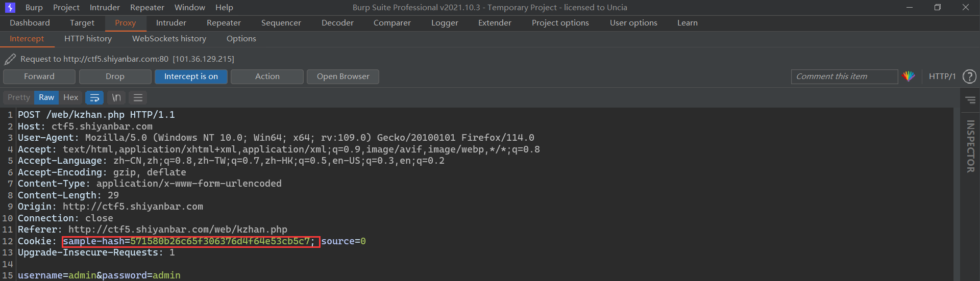Toggle the Intercept is on button
Image resolution: width=980 pixels, height=281 pixels.
click(x=191, y=76)
